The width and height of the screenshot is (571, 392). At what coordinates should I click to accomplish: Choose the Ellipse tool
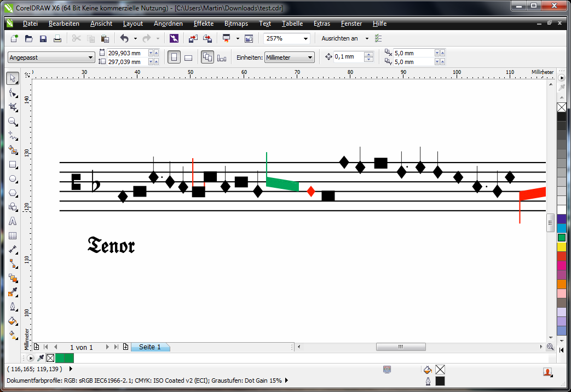(13, 178)
